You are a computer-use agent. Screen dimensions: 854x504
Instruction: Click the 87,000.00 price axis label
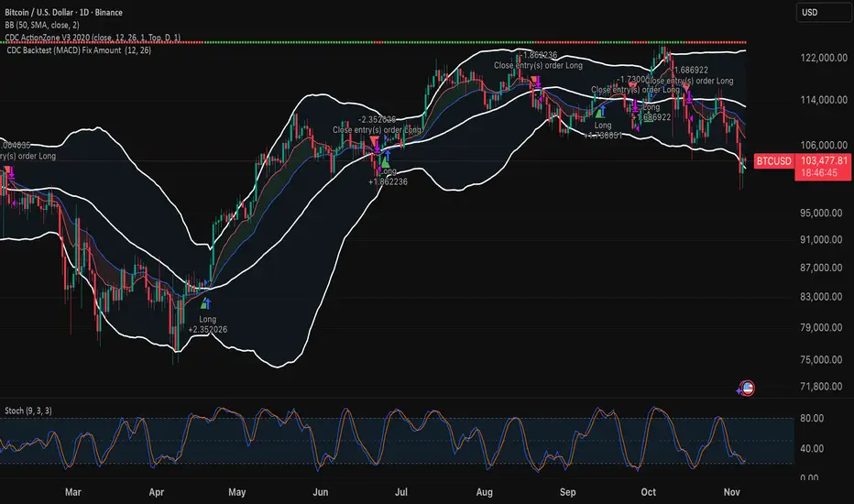(821, 268)
